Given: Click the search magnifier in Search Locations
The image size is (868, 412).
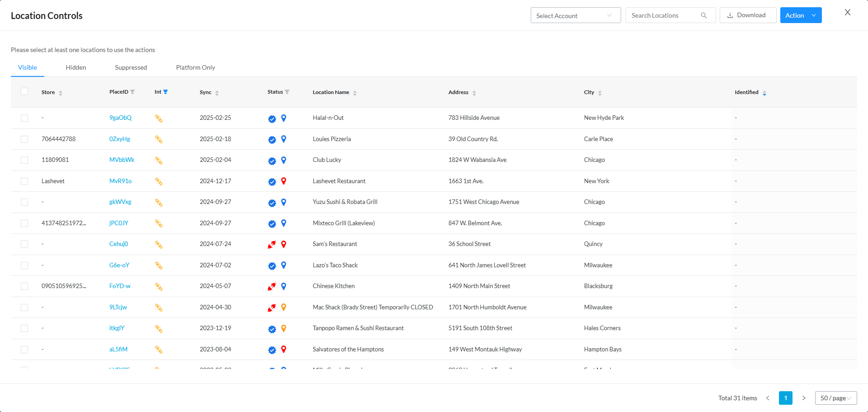Looking at the screenshot, I should click(703, 15).
